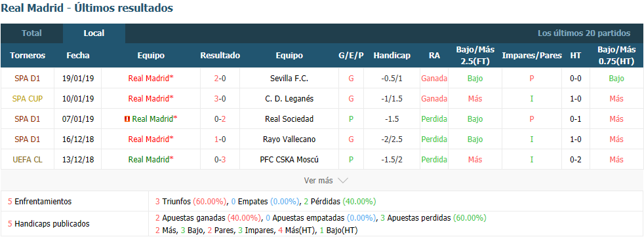Click the 0-3 result versus CSKA
Screen dimensions: 644x239
[220, 160]
